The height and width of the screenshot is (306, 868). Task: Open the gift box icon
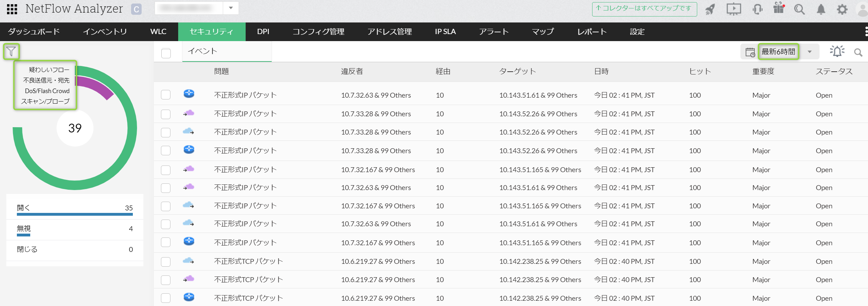coord(779,8)
